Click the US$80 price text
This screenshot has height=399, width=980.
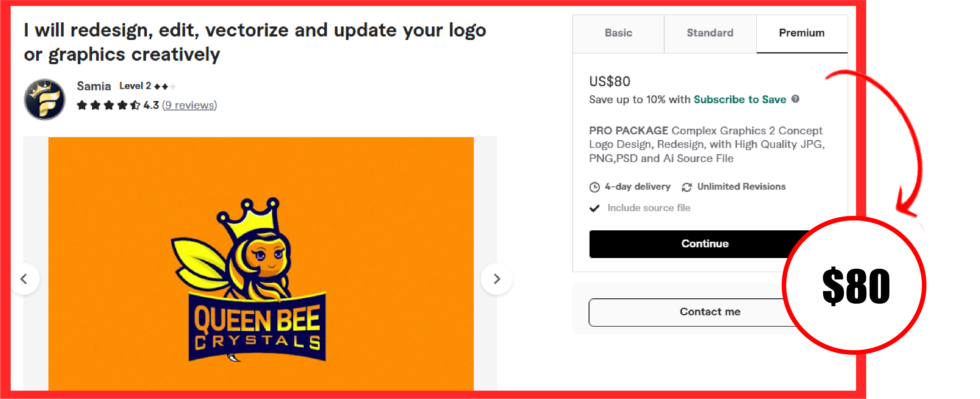[609, 81]
